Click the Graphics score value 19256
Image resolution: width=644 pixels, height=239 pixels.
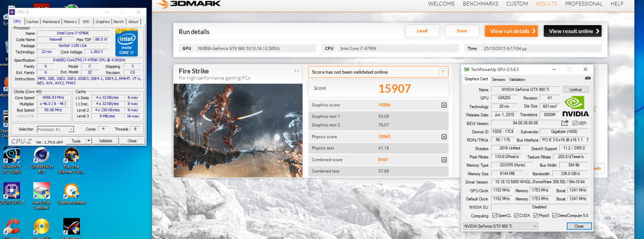384,105
